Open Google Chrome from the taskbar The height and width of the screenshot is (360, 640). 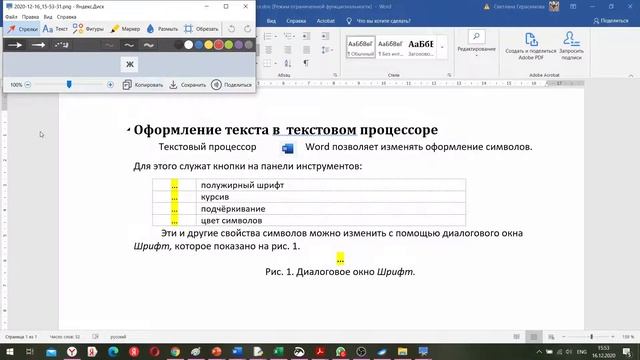pos(175,351)
